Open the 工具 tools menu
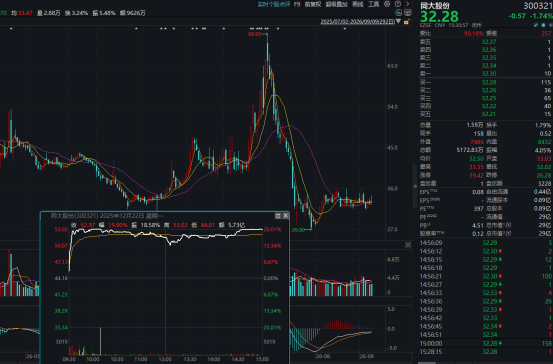553x364 pixels. point(373,4)
